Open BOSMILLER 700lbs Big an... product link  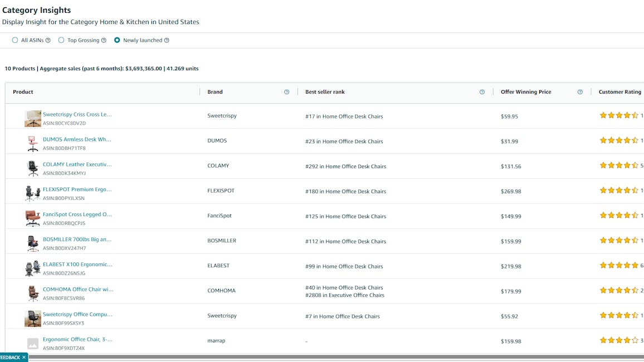pyautogui.click(x=77, y=239)
